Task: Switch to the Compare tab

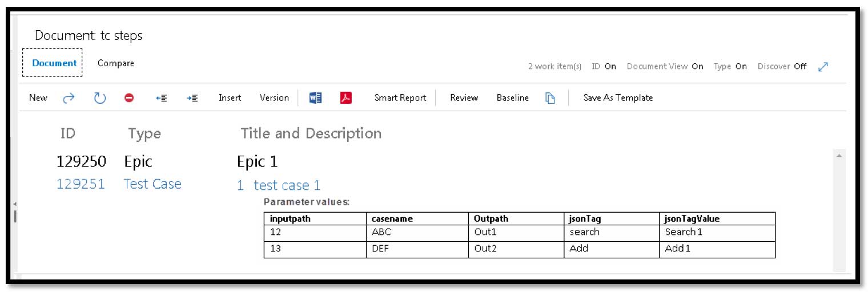Action: (x=116, y=63)
